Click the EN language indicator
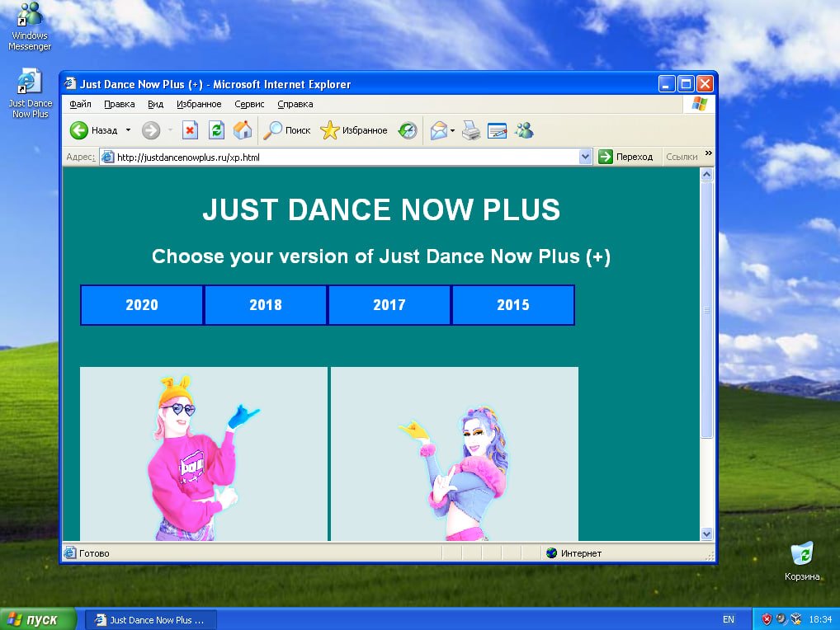 (729, 619)
